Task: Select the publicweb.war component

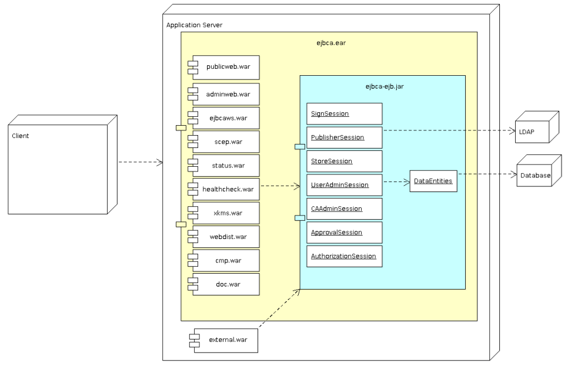Action: (x=226, y=68)
